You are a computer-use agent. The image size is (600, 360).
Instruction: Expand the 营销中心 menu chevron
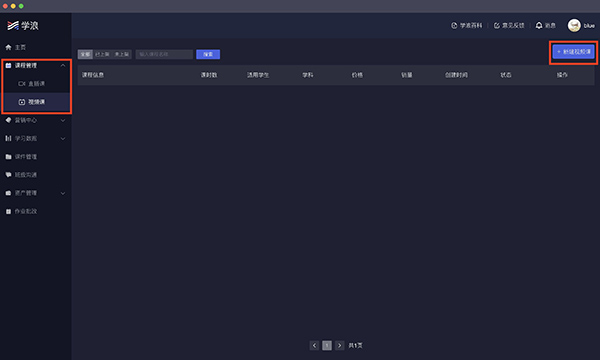click(x=63, y=120)
